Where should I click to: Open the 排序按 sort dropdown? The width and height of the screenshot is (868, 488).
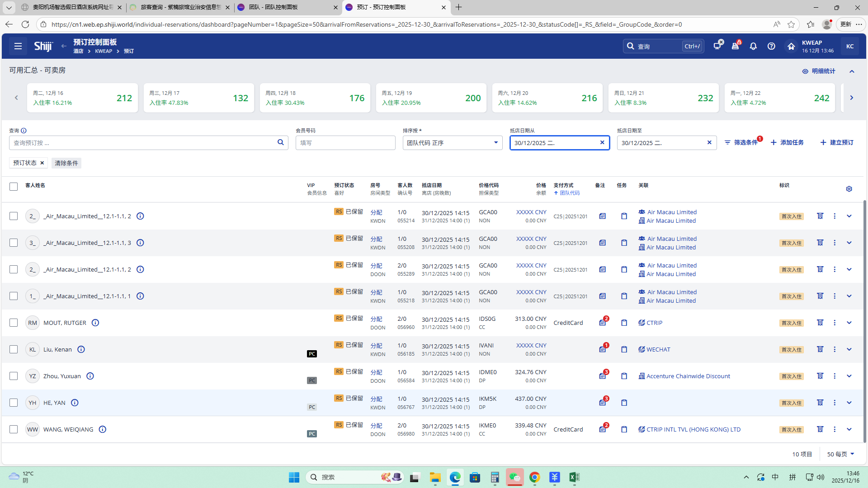coord(452,143)
